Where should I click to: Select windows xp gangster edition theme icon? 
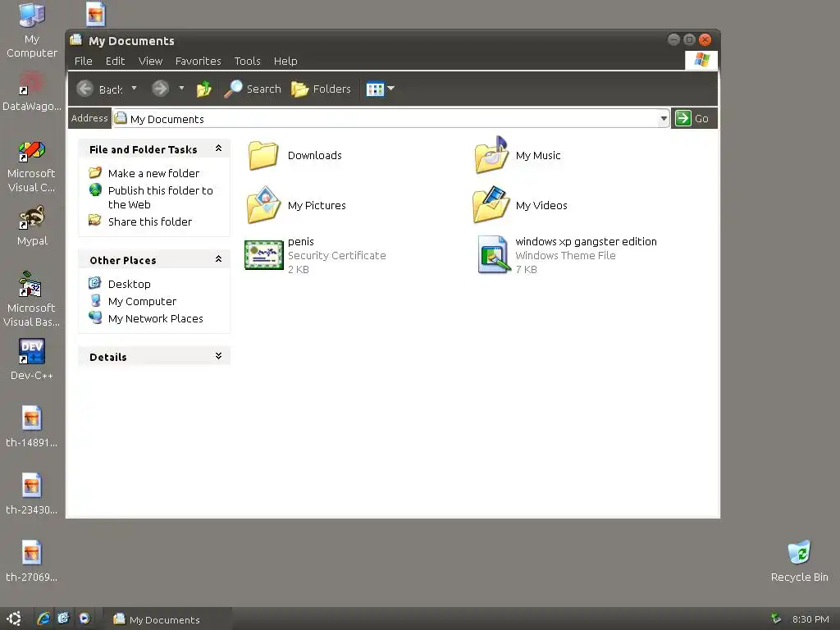click(492, 254)
